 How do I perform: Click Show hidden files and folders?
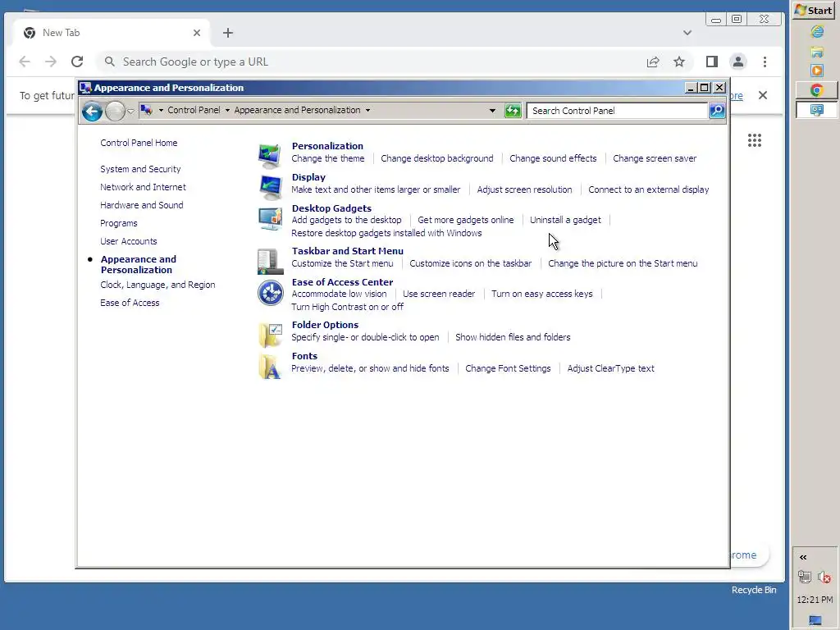pos(513,337)
